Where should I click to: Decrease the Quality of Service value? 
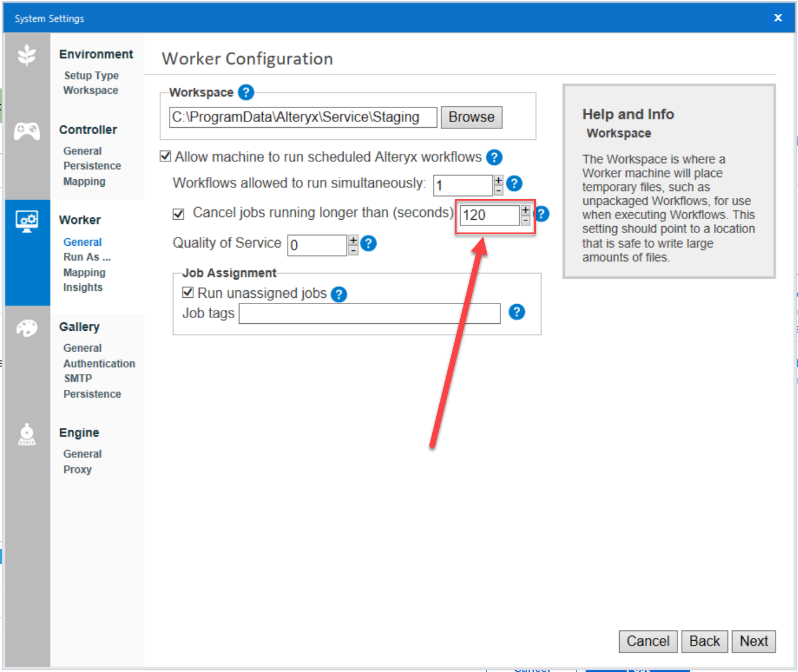pyautogui.click(x=353, y=249)
